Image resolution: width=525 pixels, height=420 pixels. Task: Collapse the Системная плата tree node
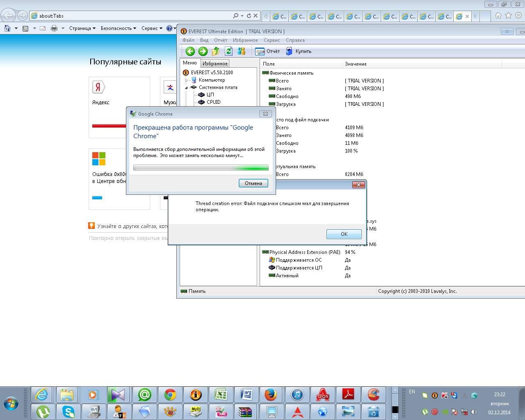point(186,87)
